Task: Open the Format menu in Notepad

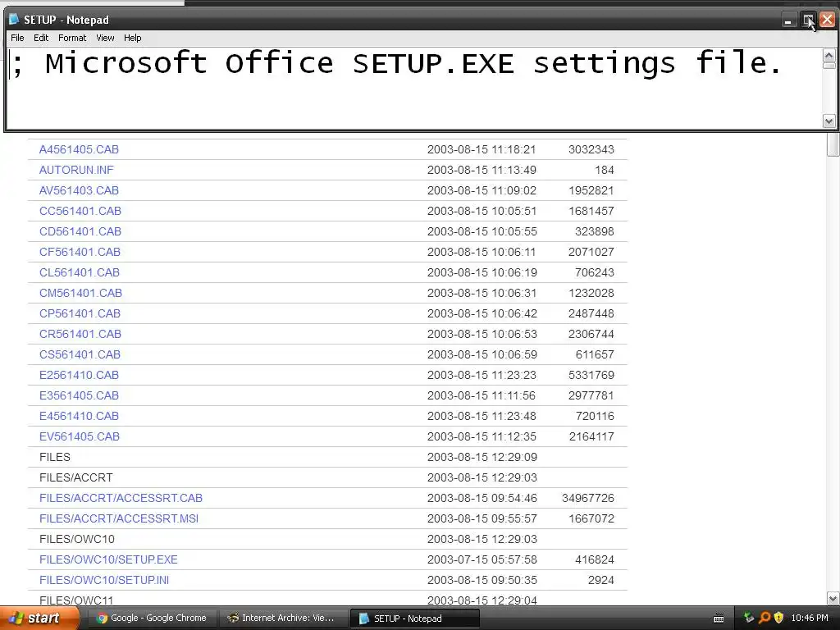Action: point(72,38)
